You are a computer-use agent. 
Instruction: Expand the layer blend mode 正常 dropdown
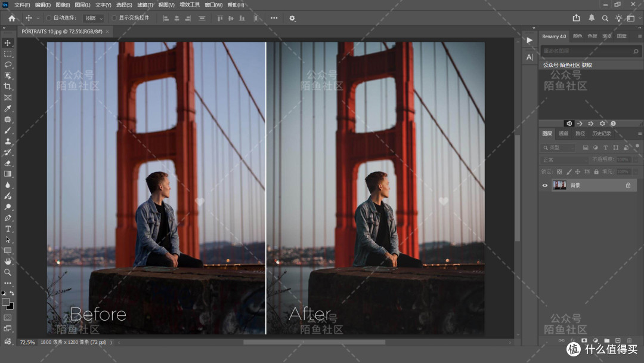564,159
